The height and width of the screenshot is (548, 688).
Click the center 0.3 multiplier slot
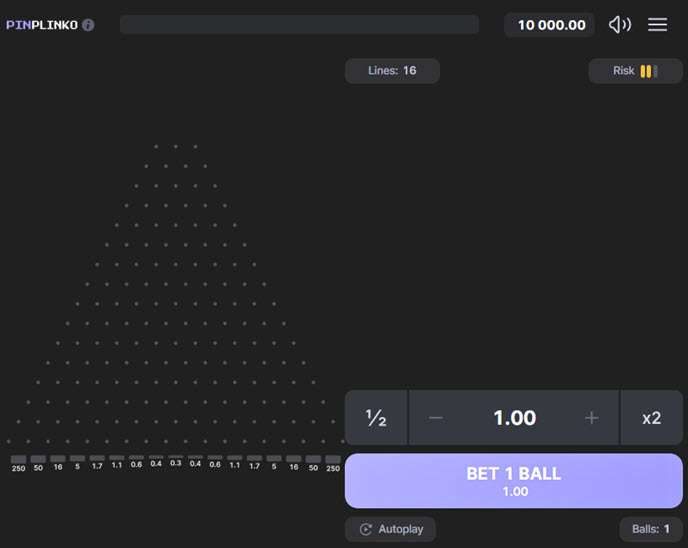[176, 463]
